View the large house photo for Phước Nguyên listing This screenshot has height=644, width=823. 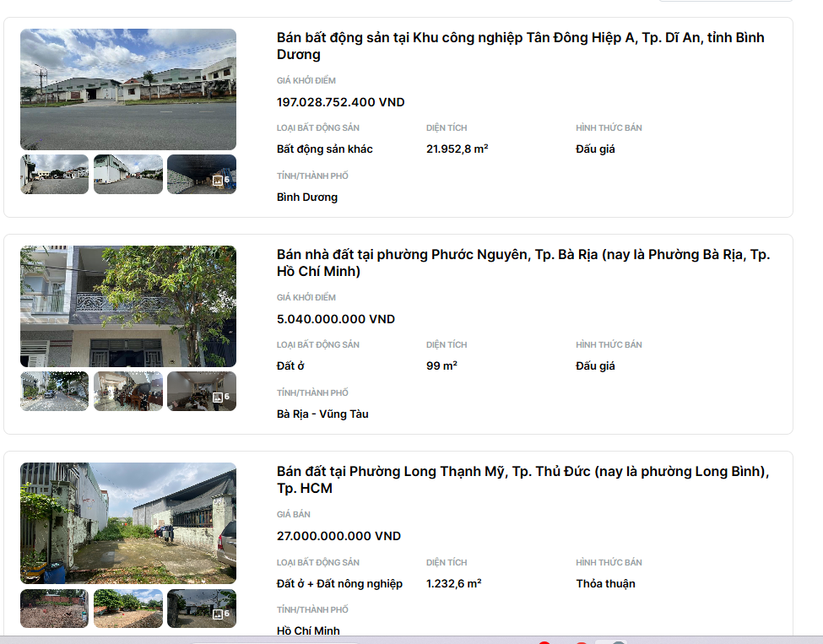tap(128, 306)
